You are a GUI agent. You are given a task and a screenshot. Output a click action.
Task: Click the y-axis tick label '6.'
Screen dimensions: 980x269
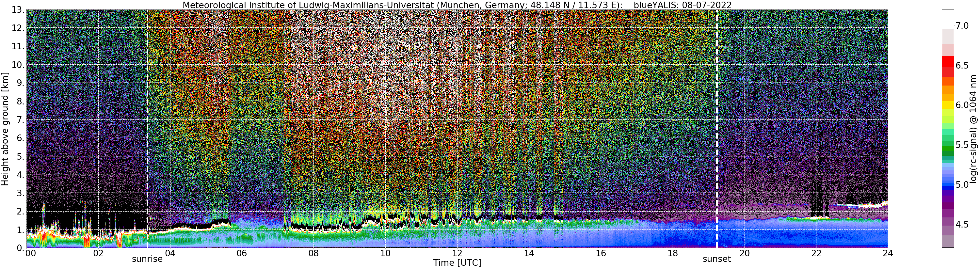21,138
